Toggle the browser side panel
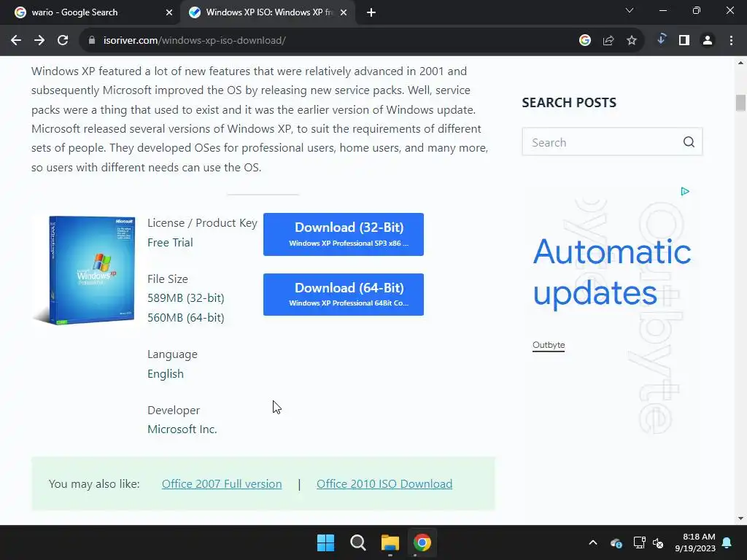Image resolution: width=747 pixels, height=560 pixels. [684, 41]
